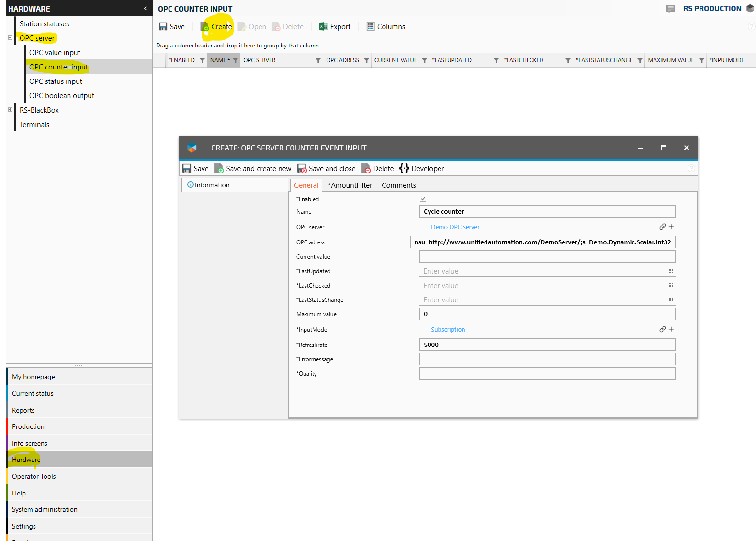The image size is (756, 541).
Task: Open the Columns chooser
Action: 385,27
